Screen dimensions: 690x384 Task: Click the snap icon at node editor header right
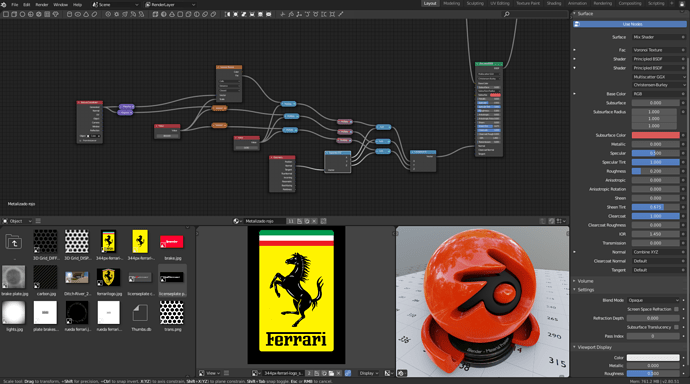tap(551, 221)
